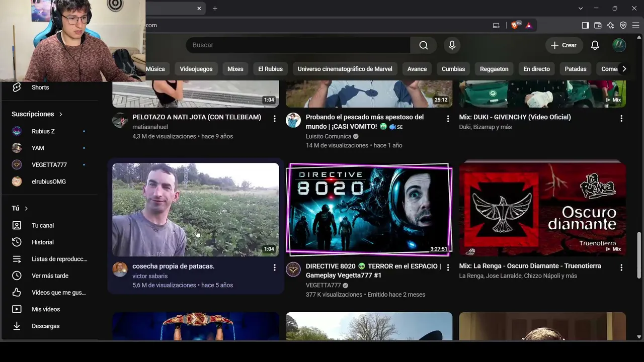Open options menu for PELOTAZO A NATI JOTA
Viewport: 644px width, 362px height.
[x=274, y=119]
